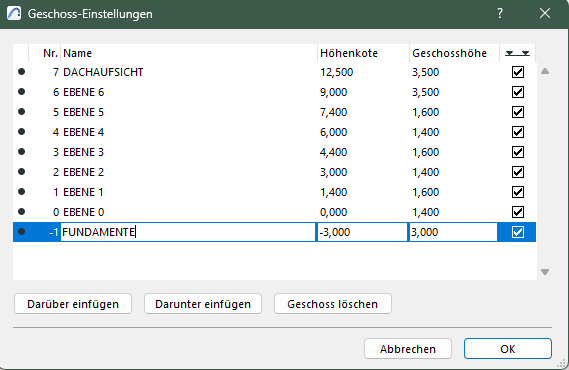Click the 4,400 elevation value
The image size is (569, 370).
pyautogui.click(x=333, y=152)
